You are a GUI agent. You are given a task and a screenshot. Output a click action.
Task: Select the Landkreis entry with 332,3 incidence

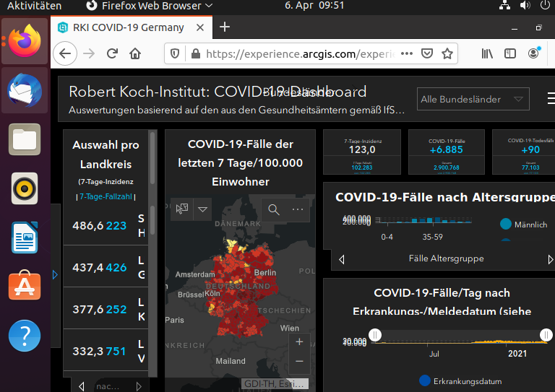[106, 351]
